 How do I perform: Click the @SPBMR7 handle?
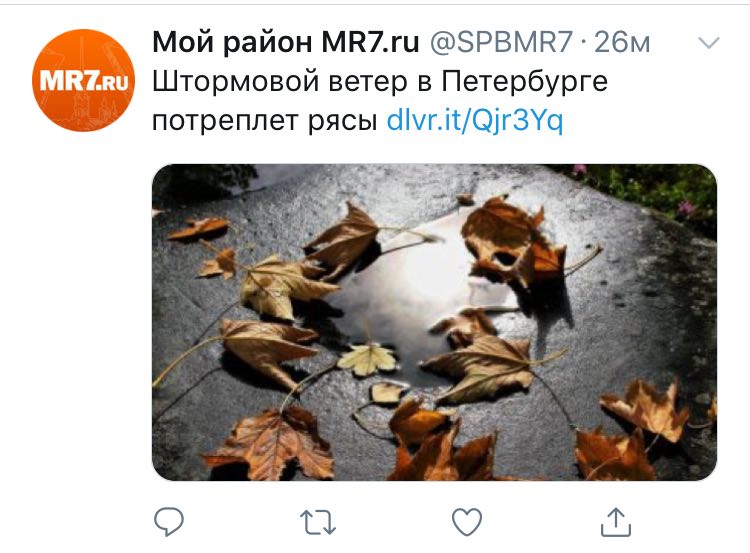(x=501, y=42)
